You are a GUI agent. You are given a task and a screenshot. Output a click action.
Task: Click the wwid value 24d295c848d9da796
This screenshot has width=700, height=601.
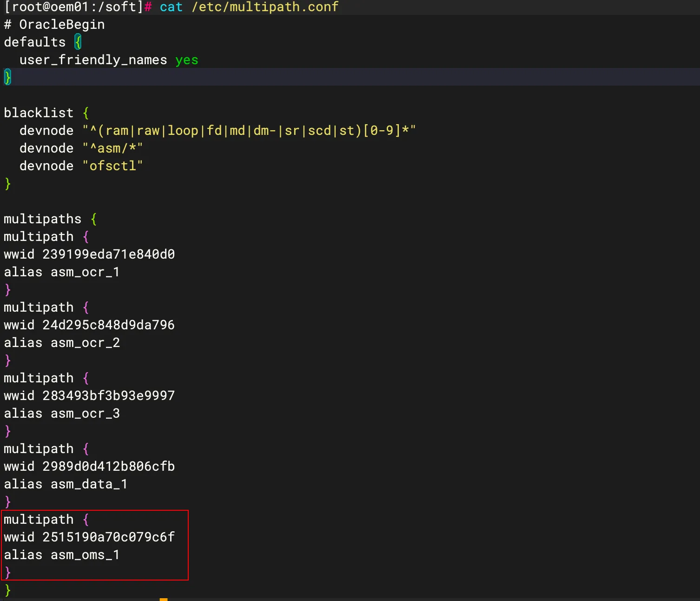pos(108,325)
